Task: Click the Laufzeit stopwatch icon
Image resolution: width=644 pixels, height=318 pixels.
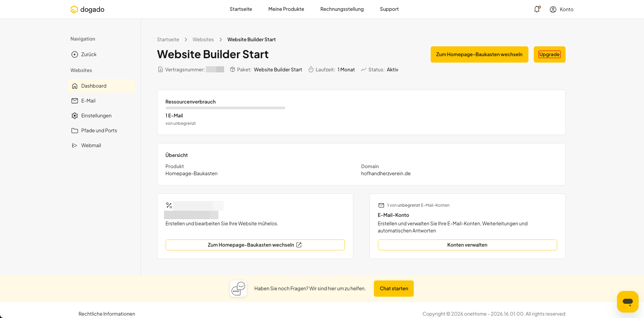Action: (311, 70)
